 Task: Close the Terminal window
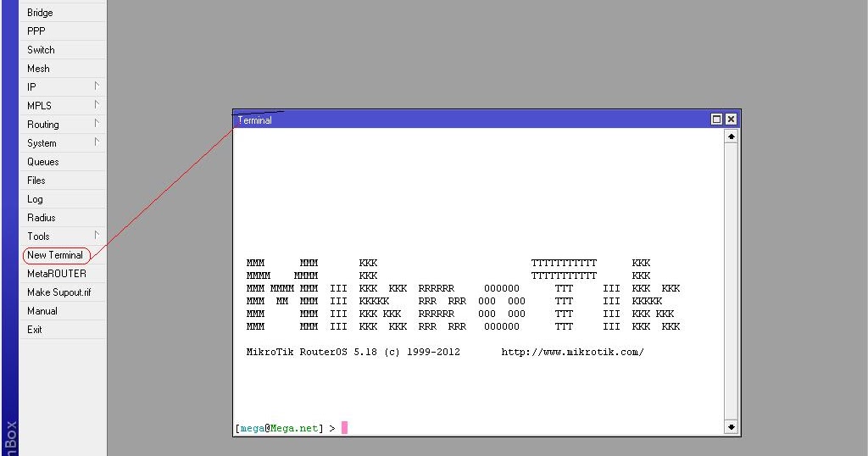coord(731,119)
